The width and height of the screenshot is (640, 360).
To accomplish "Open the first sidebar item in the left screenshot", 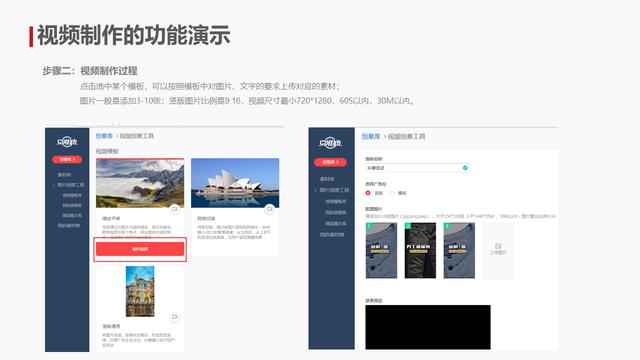I will coord(64,175).
